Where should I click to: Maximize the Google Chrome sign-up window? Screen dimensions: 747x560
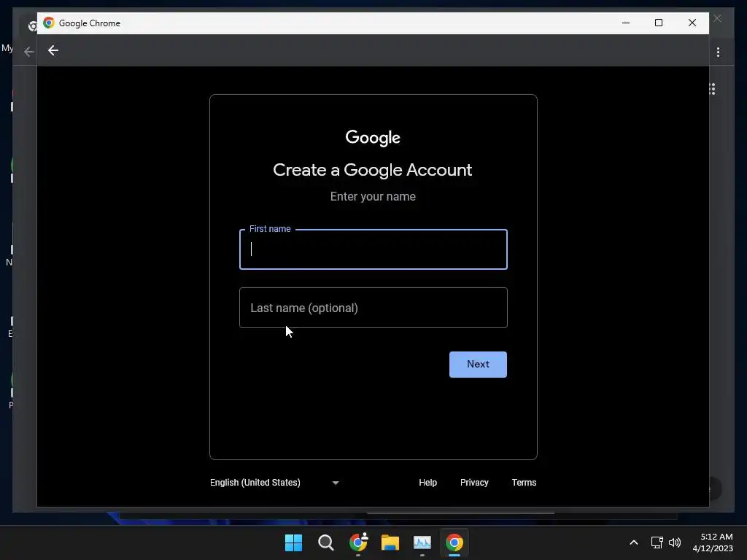(659, 23)
